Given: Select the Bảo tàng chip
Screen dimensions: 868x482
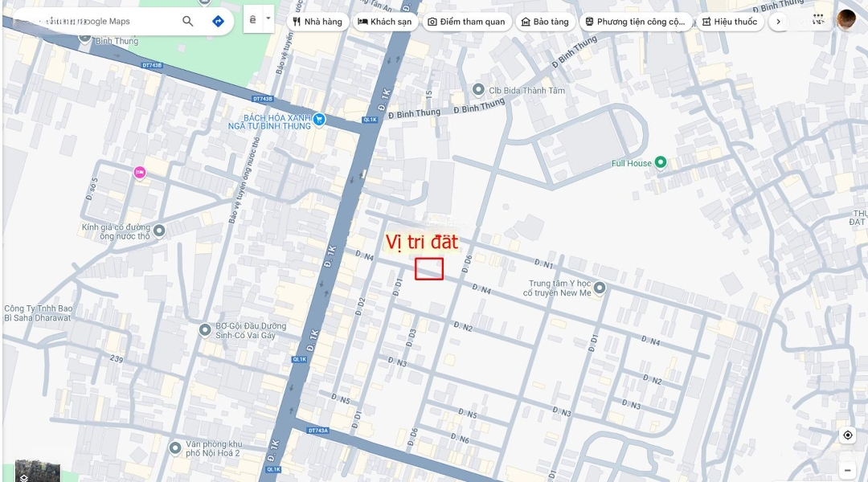Looking at the screenshot, I should pyautogui.click(x=545, y=22).
